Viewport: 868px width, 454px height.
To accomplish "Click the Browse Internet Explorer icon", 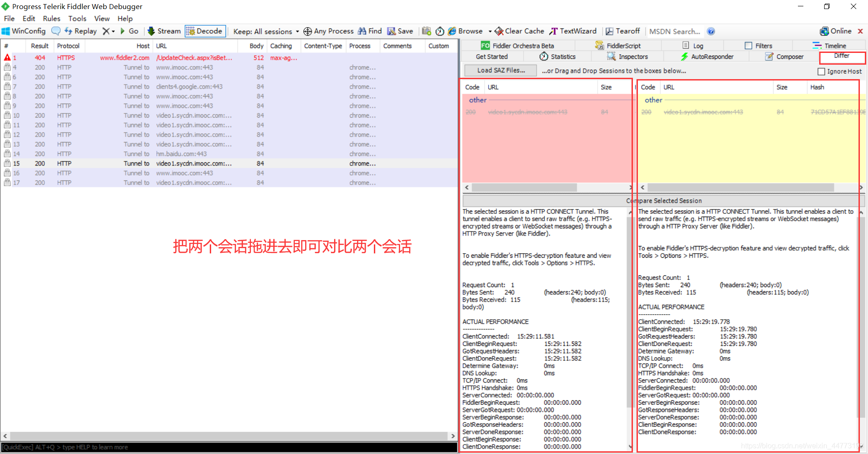I will click(x=452, y=31).
